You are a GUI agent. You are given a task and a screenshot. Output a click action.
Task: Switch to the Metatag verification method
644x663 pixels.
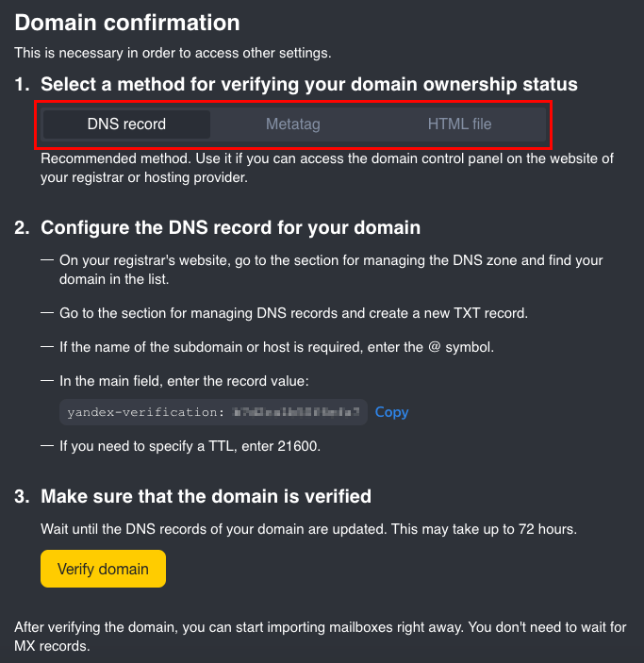coord(293,124)
